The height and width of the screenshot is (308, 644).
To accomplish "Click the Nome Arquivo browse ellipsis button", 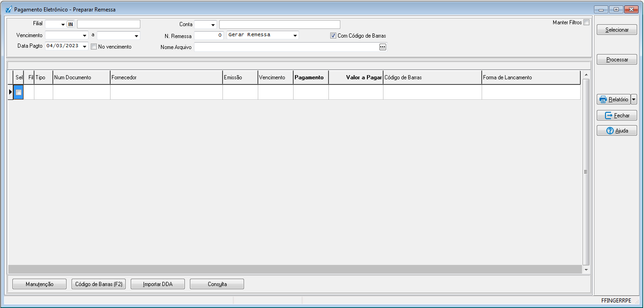I will [382, 47].
